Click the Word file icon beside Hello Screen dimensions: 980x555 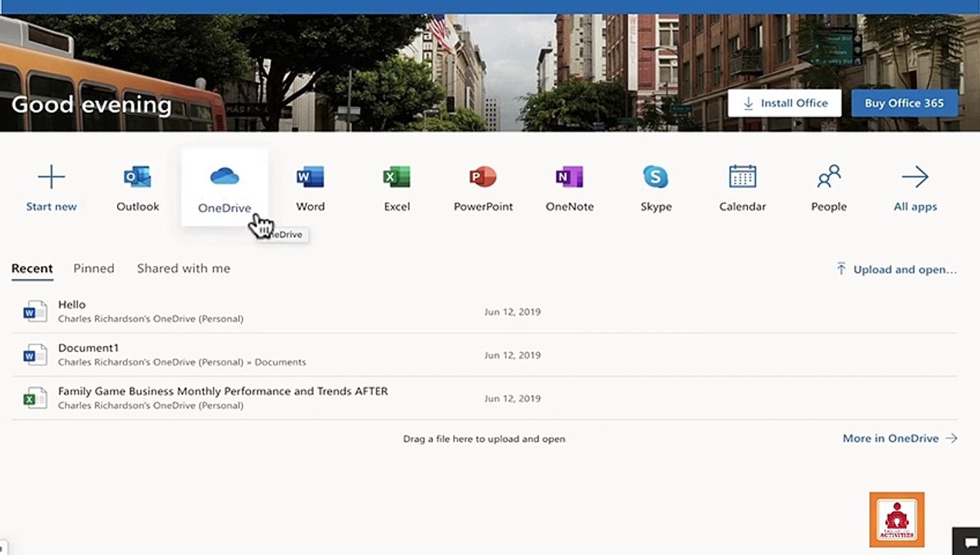click(35, 311)
